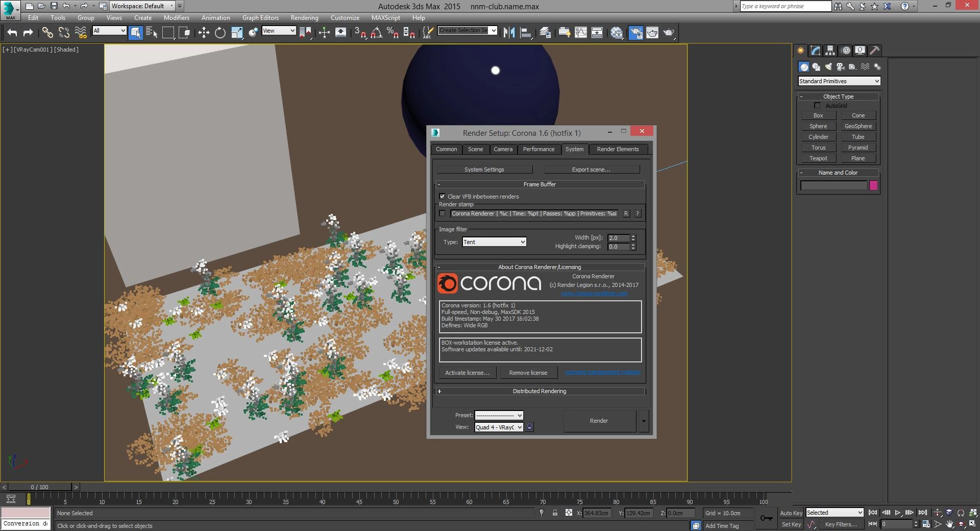
Task: Select Space Warps category icon
Action: coord(865,67)
